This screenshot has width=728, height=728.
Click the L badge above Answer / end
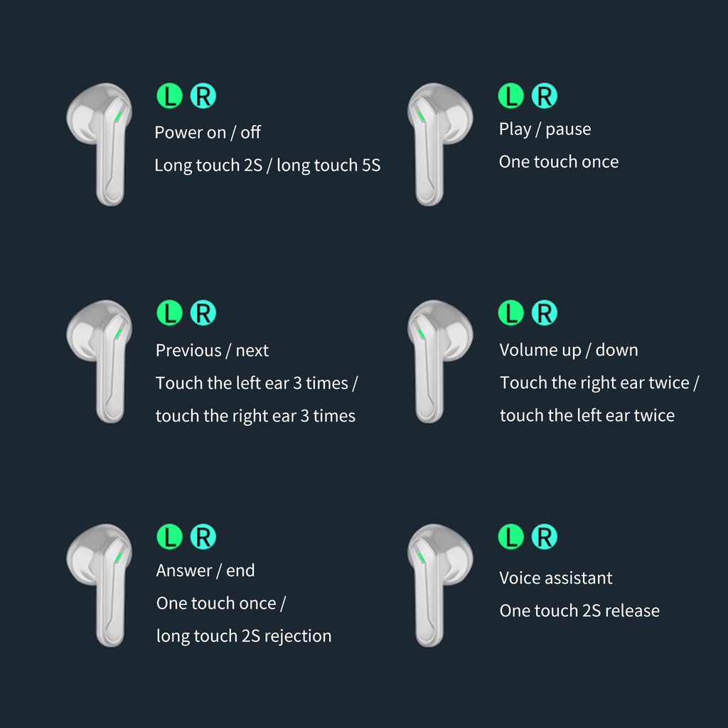[x=169, y=537]
